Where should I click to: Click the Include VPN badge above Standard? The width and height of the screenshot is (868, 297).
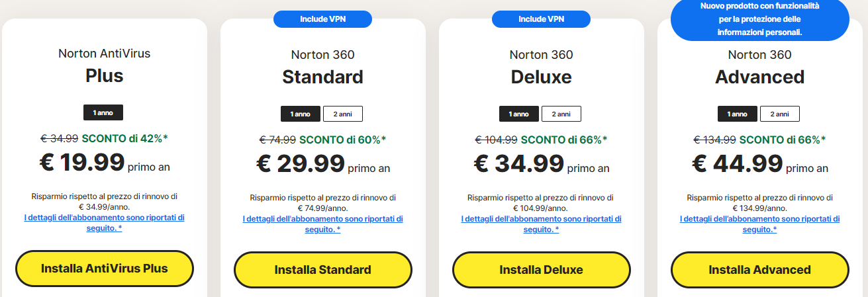point(322,19)
